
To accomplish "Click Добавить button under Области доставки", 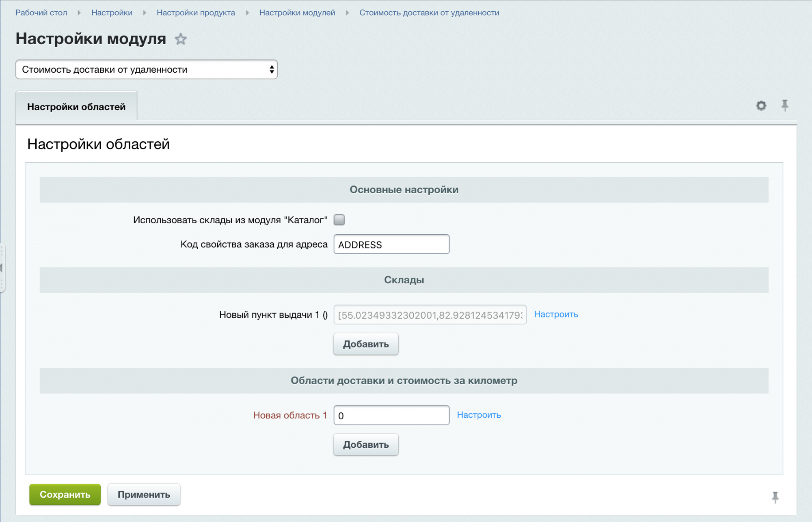I will click(366, 443).
